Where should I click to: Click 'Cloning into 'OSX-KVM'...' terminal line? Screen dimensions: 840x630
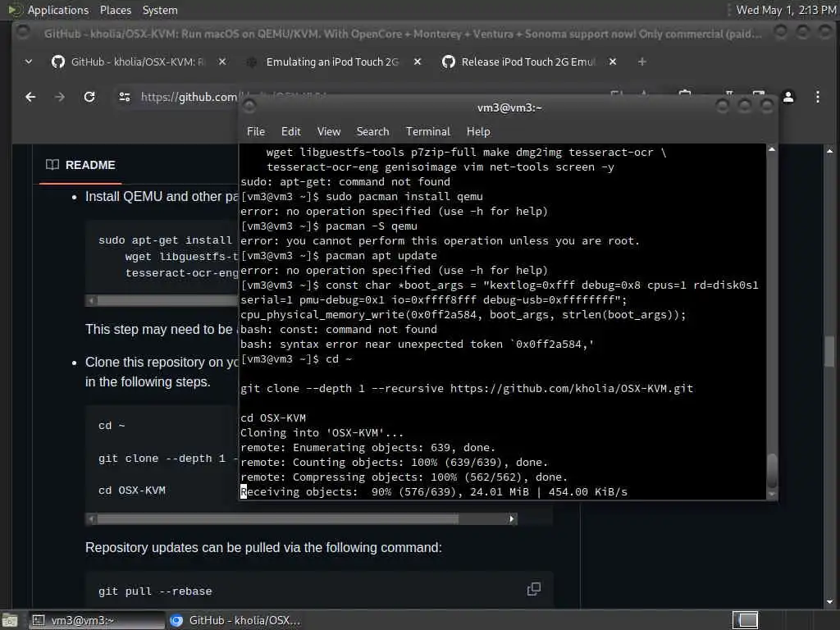tap(322, 433)
